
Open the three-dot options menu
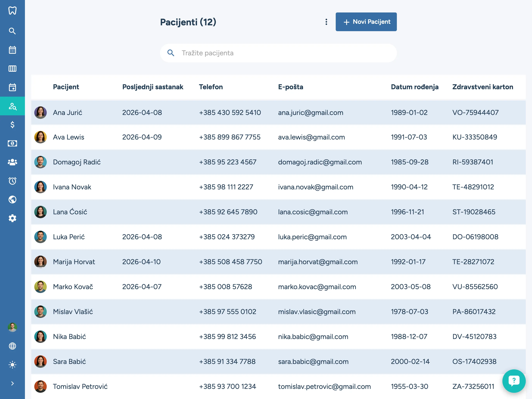pos(326,22)
